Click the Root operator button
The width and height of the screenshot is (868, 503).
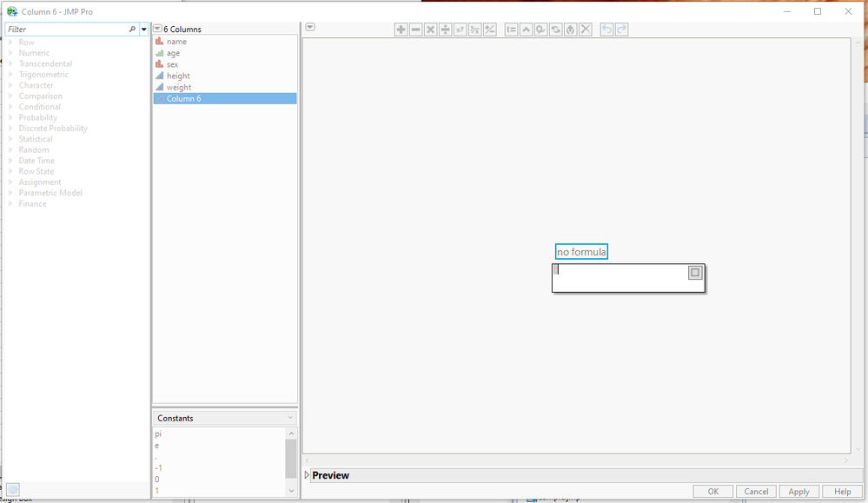pyautogui.click(x=475, y=30)
